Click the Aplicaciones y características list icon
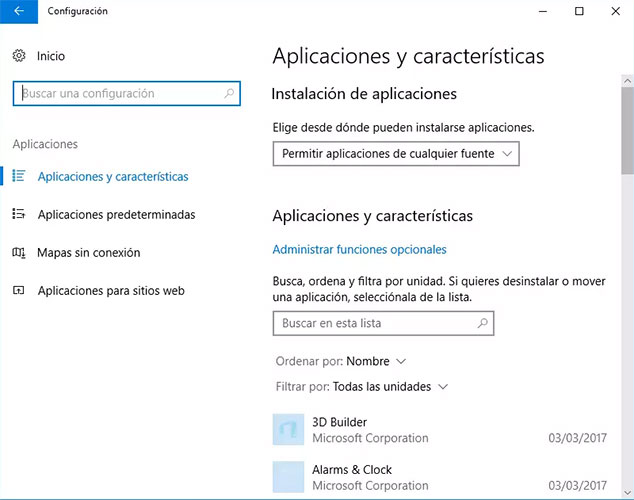 point(19,176)
